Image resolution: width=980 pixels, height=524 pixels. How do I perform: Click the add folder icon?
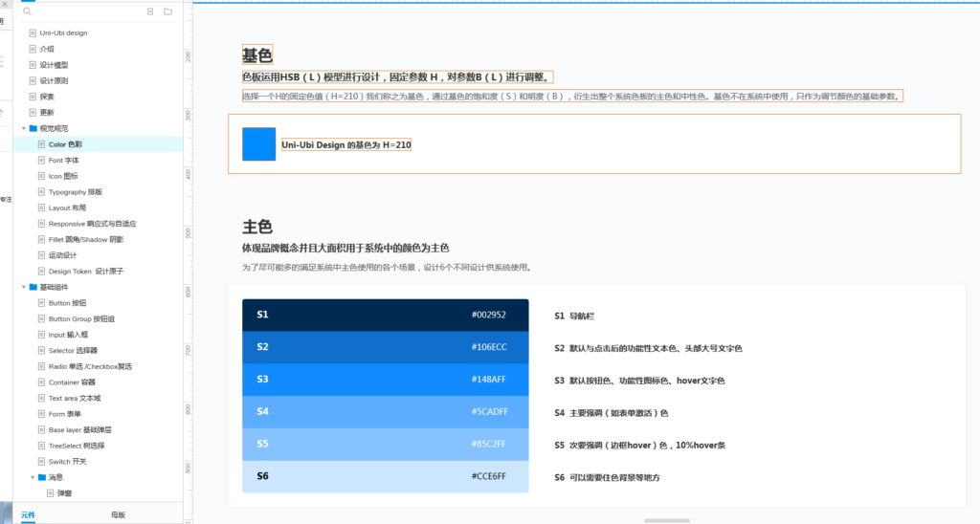click(167, 11)
